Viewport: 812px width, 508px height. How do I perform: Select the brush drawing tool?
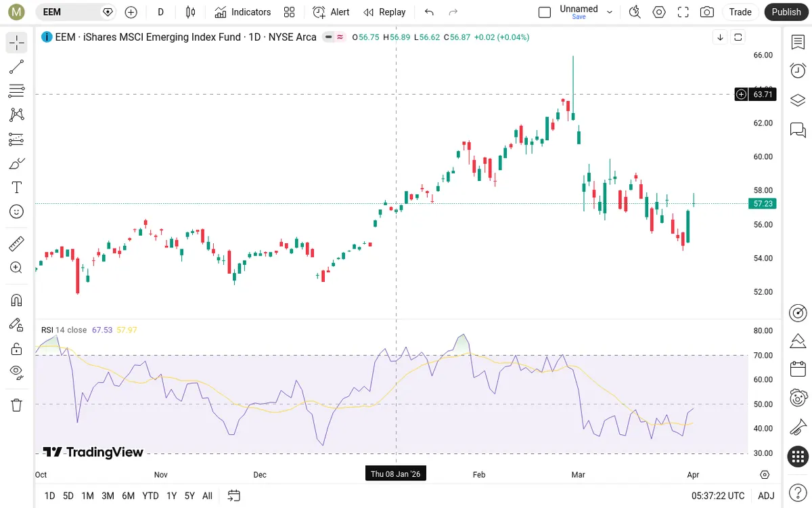[17, 163]
